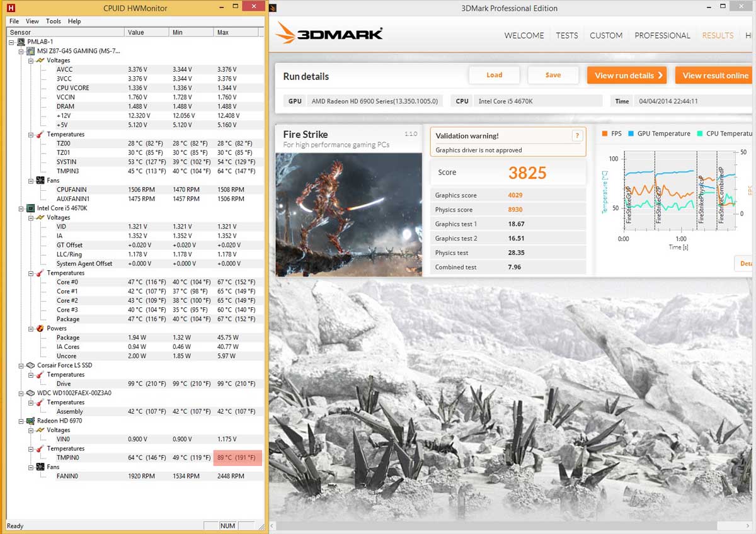Image resolution: width=756 pixels, height=534 pixels.
Task: Collapse the PMLAB-1 root tree node
Action: click(x=12, y=42)
